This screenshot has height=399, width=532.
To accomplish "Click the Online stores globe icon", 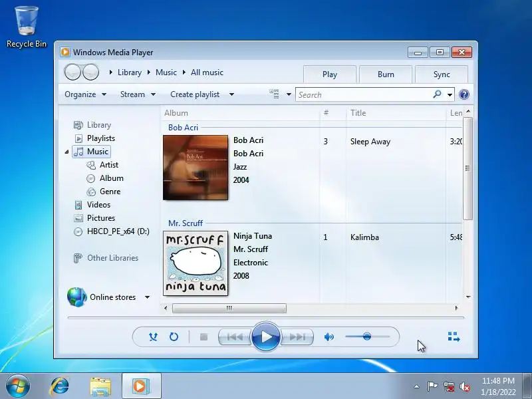I will point(76,297).
